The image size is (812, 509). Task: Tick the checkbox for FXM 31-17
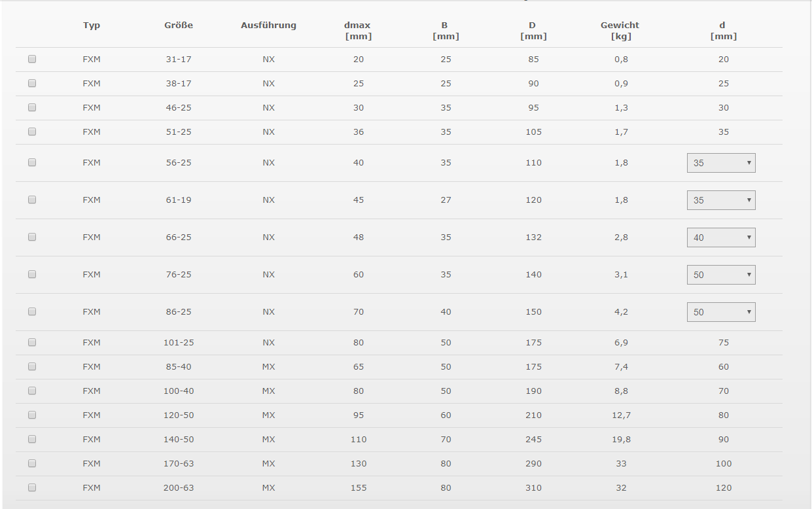(x=32, y=59)
